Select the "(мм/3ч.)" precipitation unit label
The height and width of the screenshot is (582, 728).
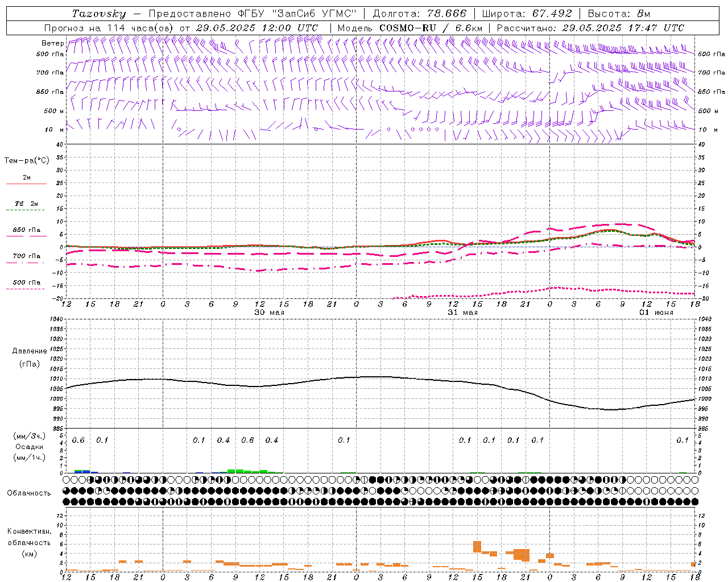[30, 436]
